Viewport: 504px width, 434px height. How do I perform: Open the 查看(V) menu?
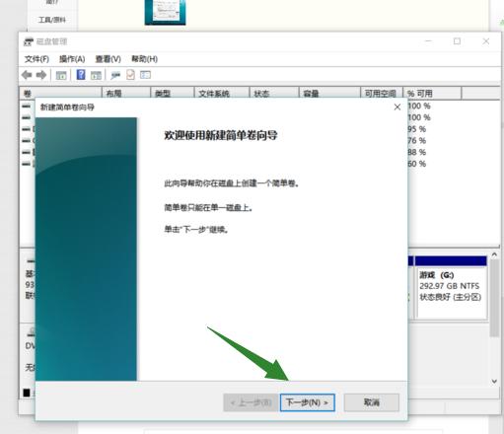point(108,59)
